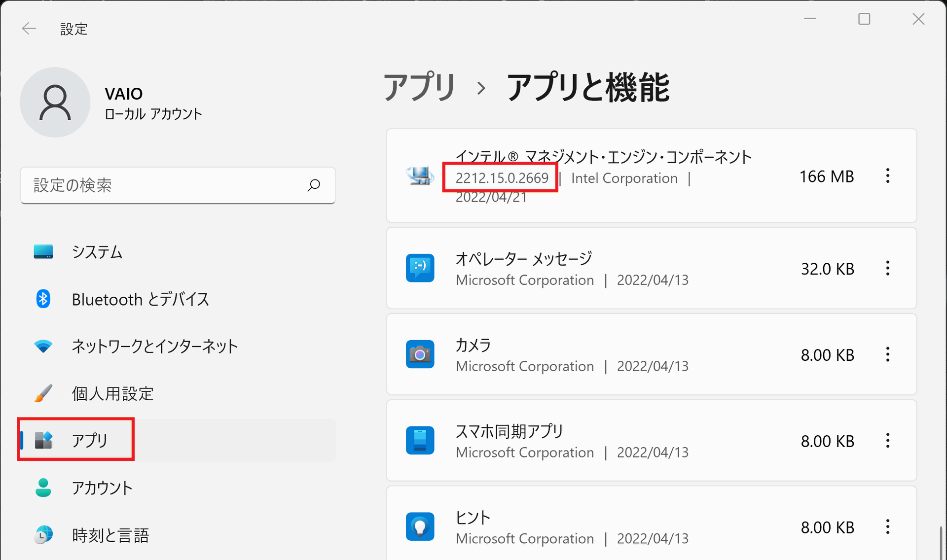Click the 166 MB size value
947x560 pixels.
coord(827,176)
